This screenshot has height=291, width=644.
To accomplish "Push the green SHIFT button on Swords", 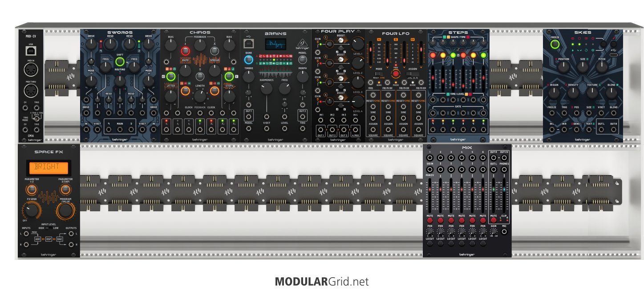I will pos(120,61).
